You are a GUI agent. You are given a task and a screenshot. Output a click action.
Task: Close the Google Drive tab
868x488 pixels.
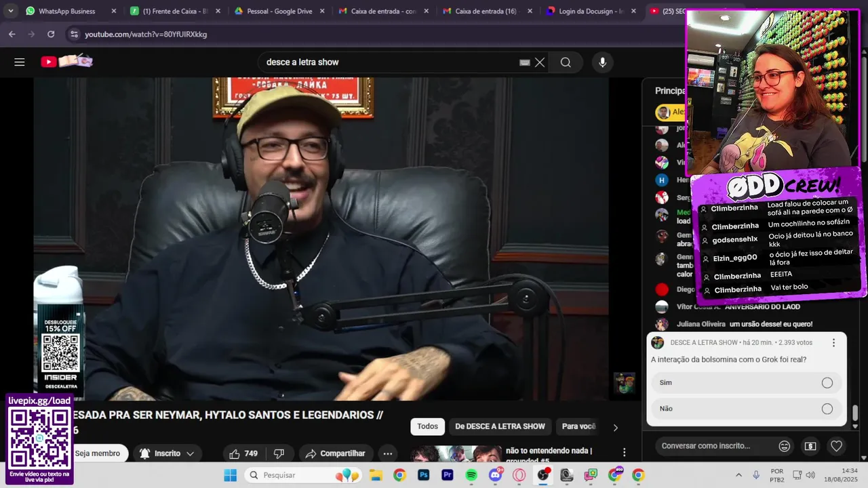pyautogui.click(x=321, y=11)
